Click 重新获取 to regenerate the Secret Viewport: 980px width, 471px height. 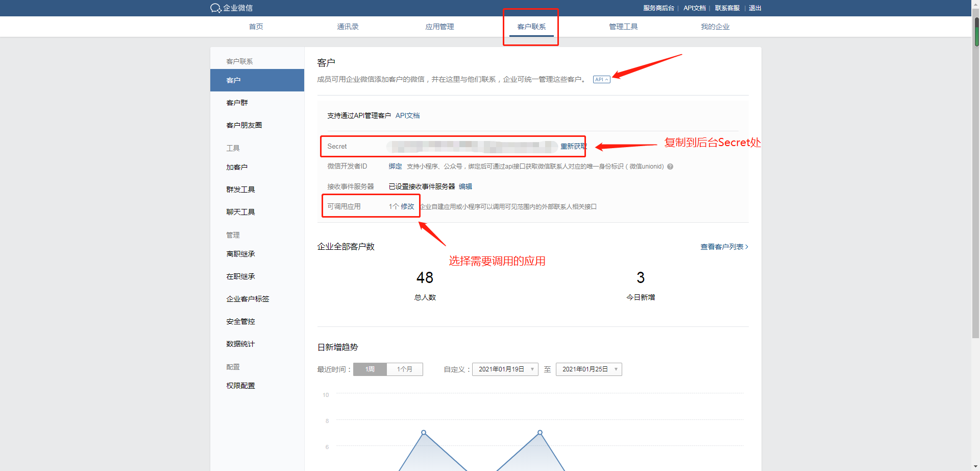click(x=573, y=146)
